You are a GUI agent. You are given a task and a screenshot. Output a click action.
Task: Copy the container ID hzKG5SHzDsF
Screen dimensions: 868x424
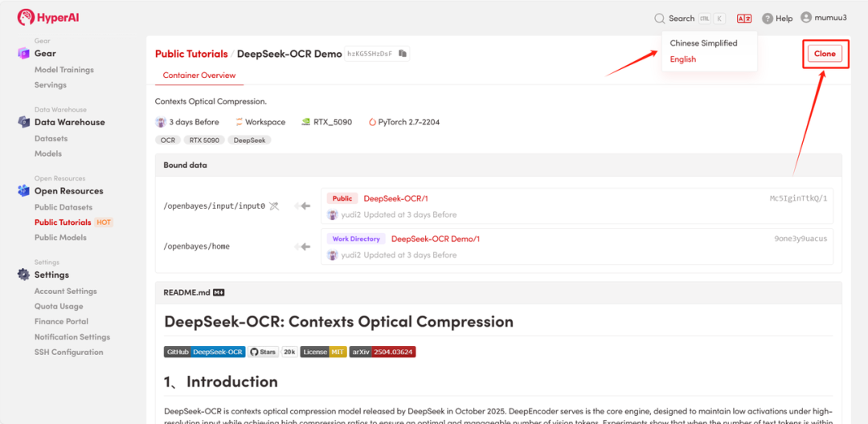(x=403, y=54)
